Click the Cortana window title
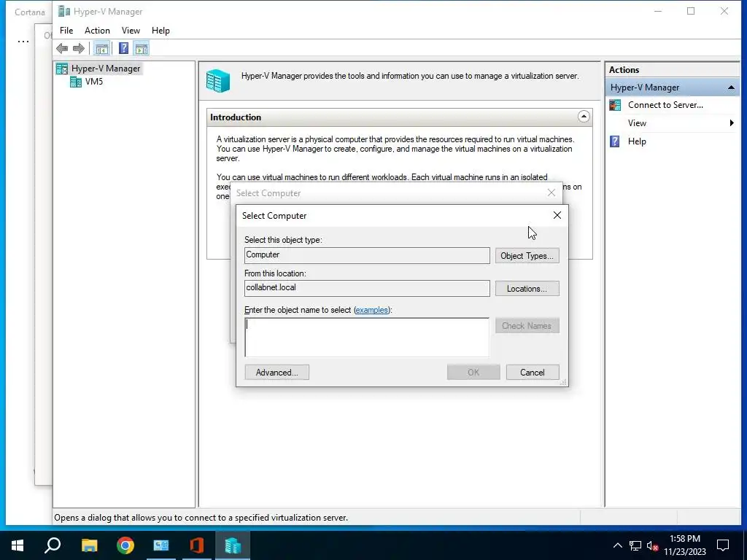This screenshot has height=560, width=747. click(x=29, y=12)
